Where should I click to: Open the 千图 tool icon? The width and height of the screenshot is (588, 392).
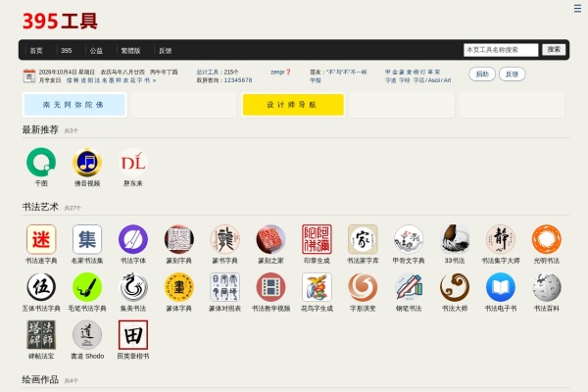pos(41,162)
